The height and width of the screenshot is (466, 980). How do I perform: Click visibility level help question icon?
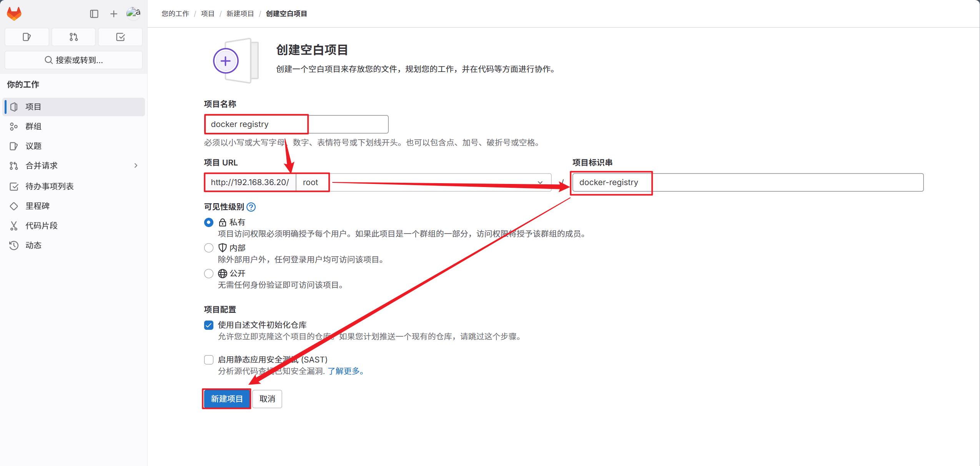[251, 207]
